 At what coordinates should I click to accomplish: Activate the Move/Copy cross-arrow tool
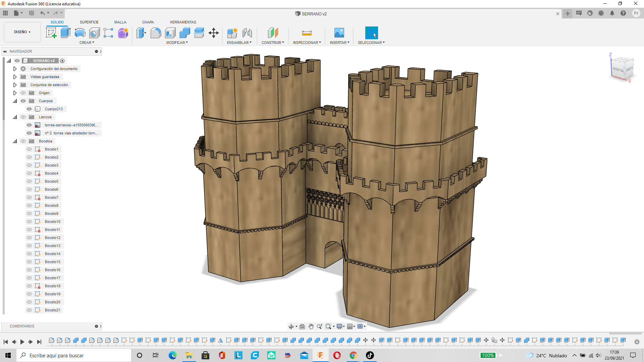pos(214,33)
